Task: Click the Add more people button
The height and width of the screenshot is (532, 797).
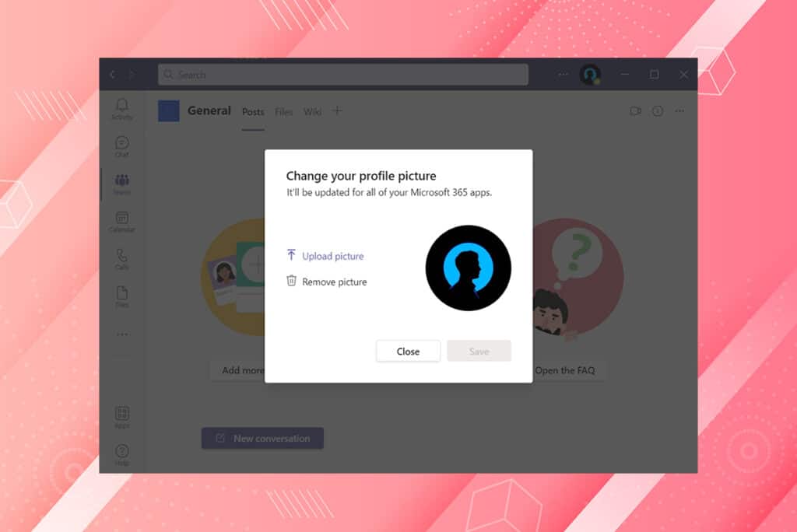Action: [x=237, y=370]
